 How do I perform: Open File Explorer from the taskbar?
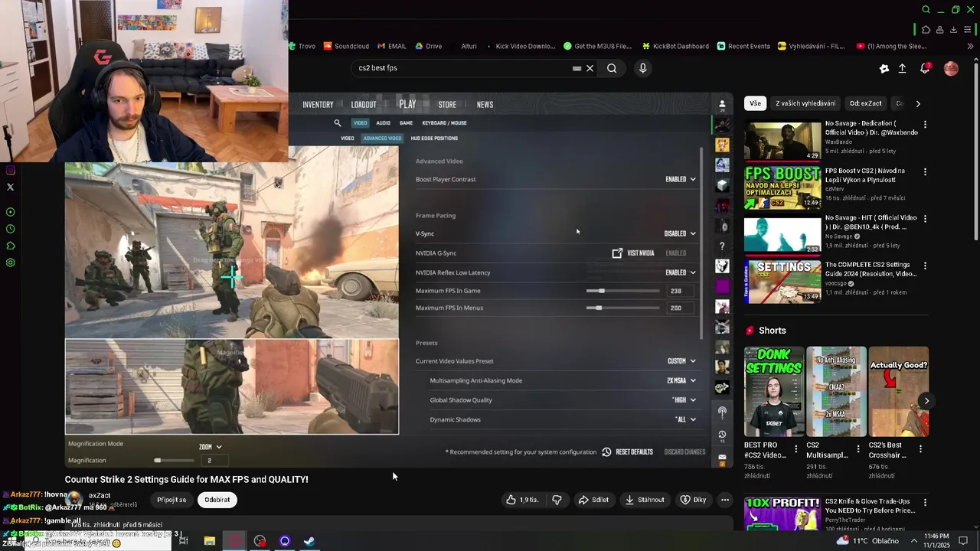click(209, 541)
